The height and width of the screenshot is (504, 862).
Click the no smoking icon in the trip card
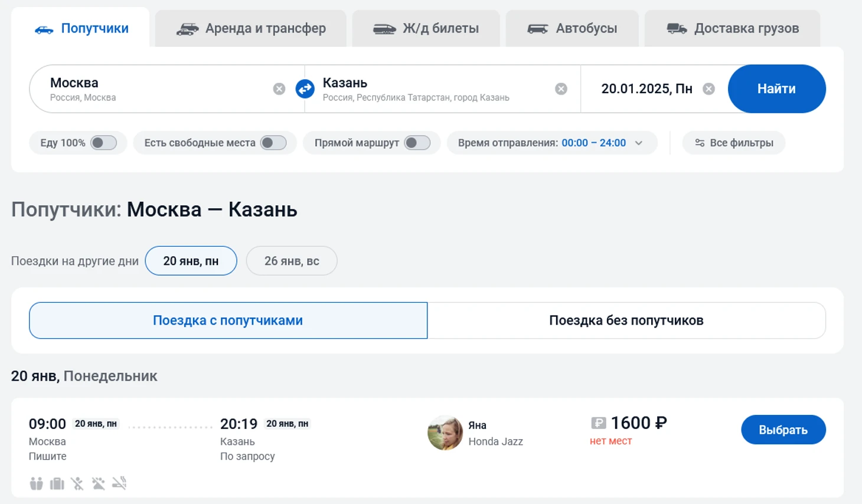coord(119,483)
